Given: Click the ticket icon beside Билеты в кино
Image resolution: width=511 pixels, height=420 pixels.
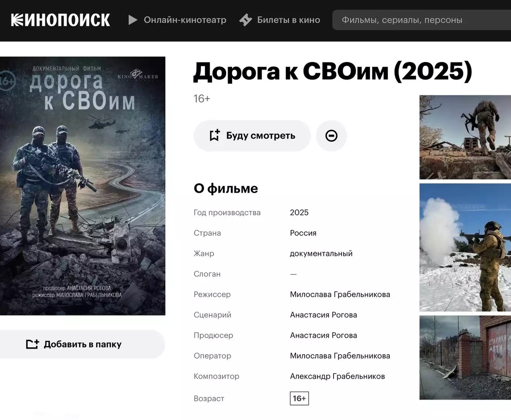Looking at the screenshot, I should pos(246,20).
